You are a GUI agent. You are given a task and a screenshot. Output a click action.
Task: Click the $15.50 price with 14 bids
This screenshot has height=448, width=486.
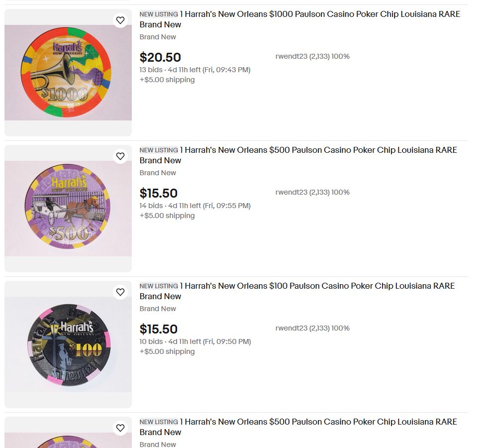[x=159, y=194]
